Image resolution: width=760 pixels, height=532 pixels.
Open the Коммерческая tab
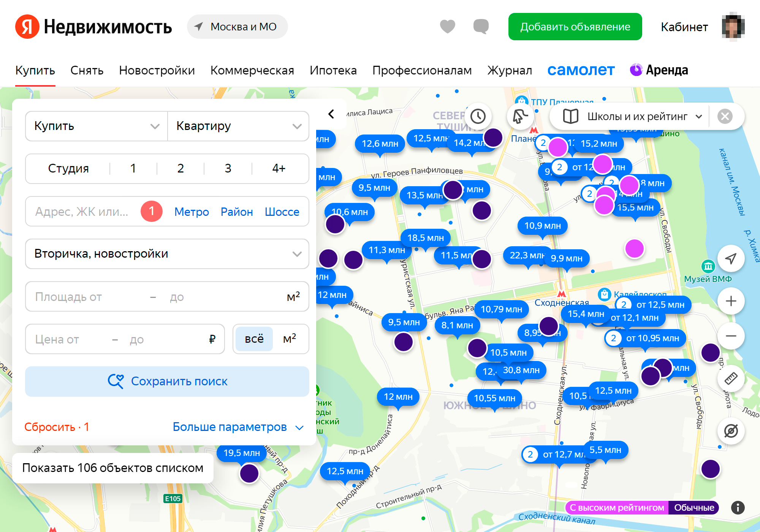coord(252,70)
